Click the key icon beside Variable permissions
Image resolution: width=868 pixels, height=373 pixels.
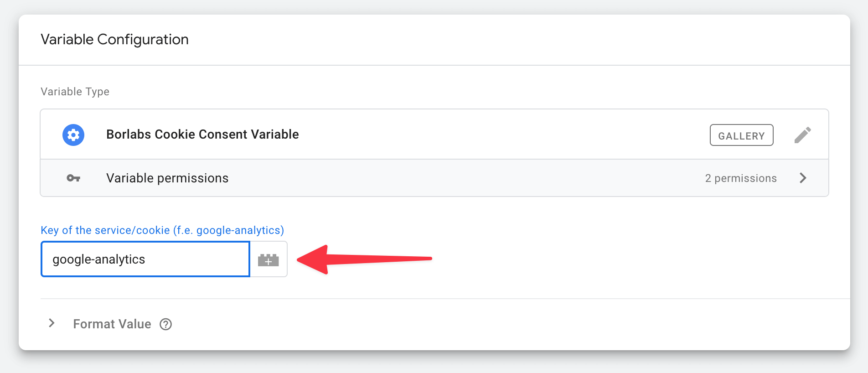[x=73, y=178]
